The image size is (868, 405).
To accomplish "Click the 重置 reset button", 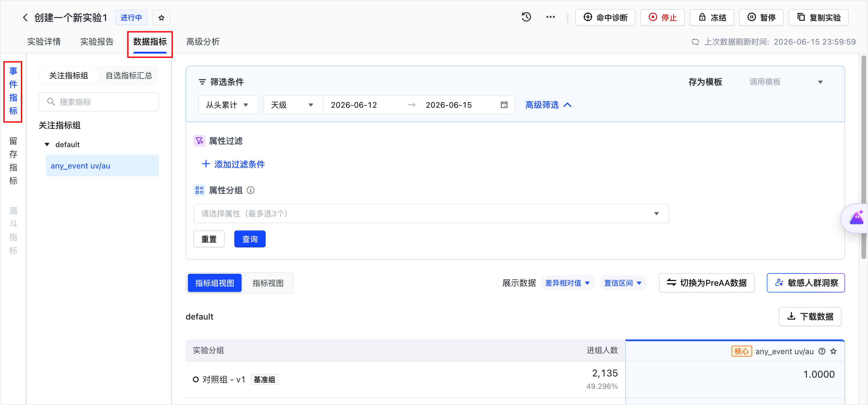I will pos(209,239).
